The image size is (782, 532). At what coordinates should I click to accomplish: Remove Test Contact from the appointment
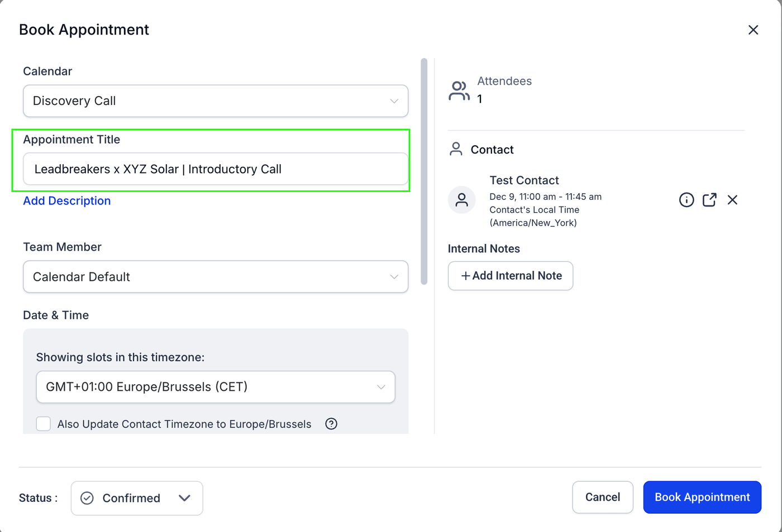pyautogui.click(x=732, y=200)
